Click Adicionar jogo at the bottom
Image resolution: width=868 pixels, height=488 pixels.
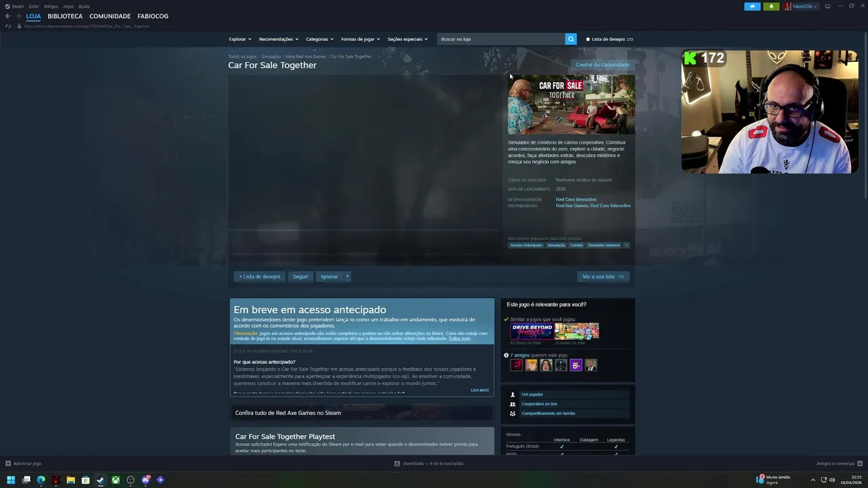click(24, 464)
